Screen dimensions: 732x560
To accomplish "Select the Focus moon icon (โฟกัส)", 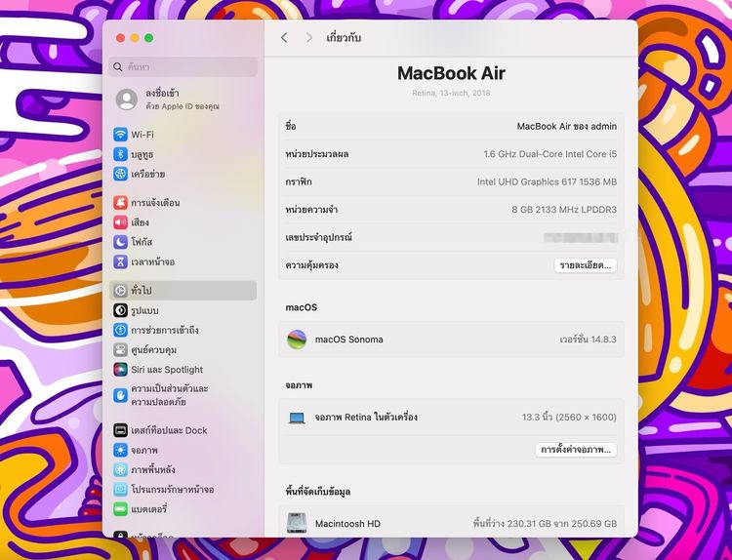I will tap(120, 242).
